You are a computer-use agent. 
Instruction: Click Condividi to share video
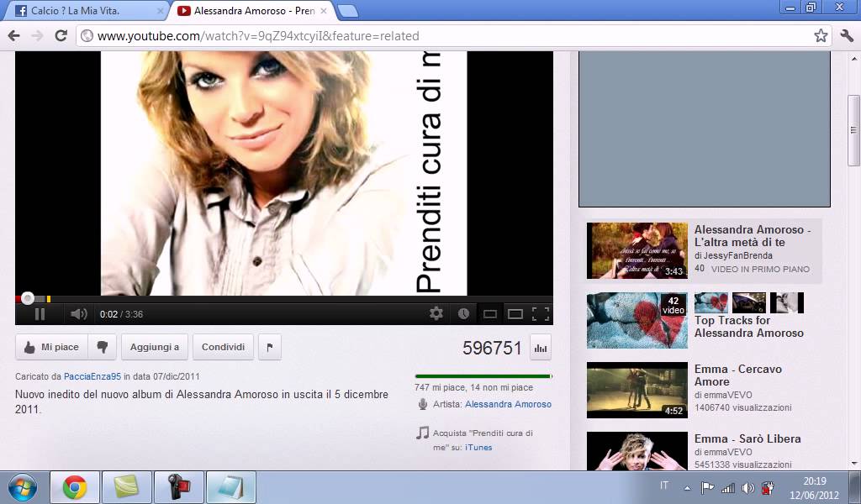pos(223,347)
